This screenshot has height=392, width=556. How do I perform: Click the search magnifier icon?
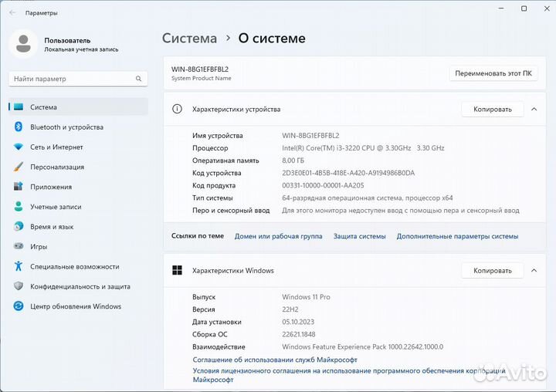(x=139, y=79)
